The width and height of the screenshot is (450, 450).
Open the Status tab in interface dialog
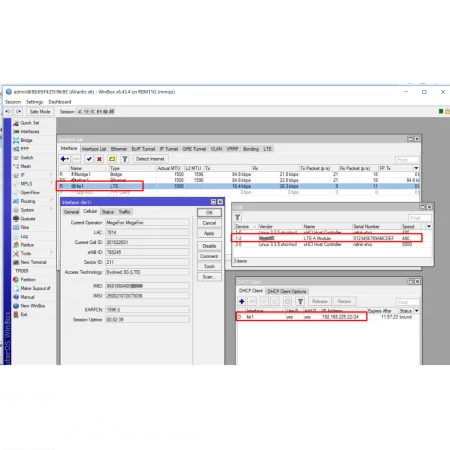(x=108, y=212)
